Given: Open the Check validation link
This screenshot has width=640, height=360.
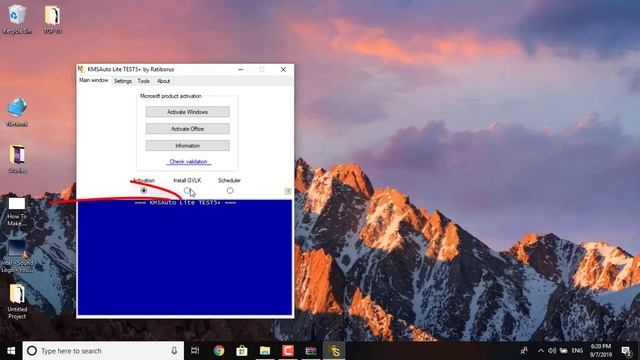Looking at the screenshot, I should click(x=189, y=162).
